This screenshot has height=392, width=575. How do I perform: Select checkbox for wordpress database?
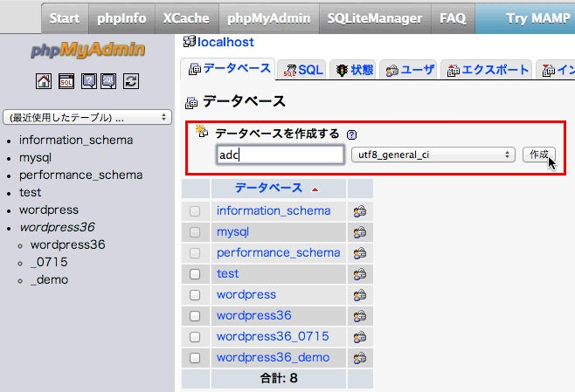(195, 294)
